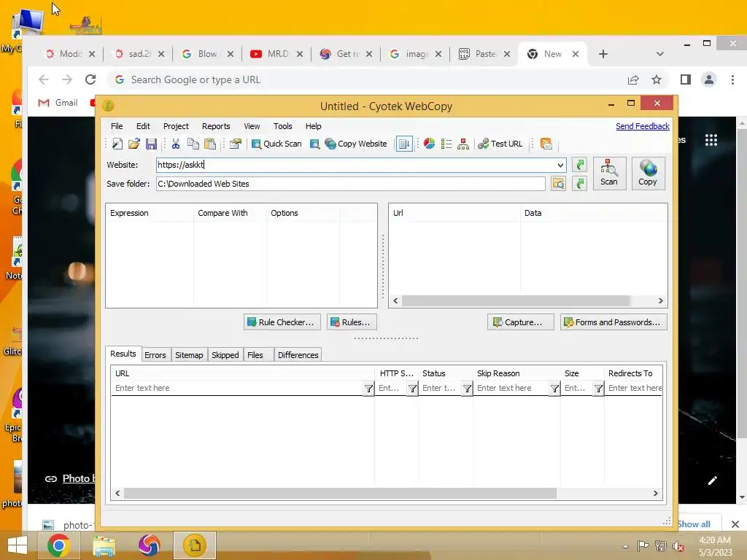
Task: Click the large Copy globe button
Action: click(x=648, y=174)
